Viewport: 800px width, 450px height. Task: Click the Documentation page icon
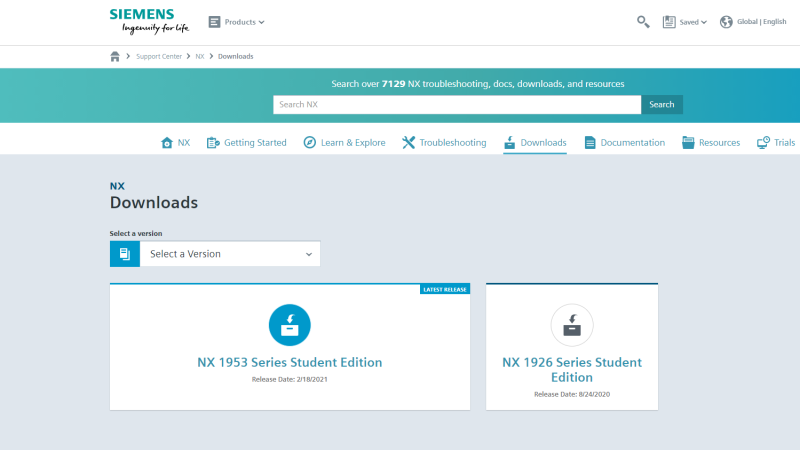(590, 142)
